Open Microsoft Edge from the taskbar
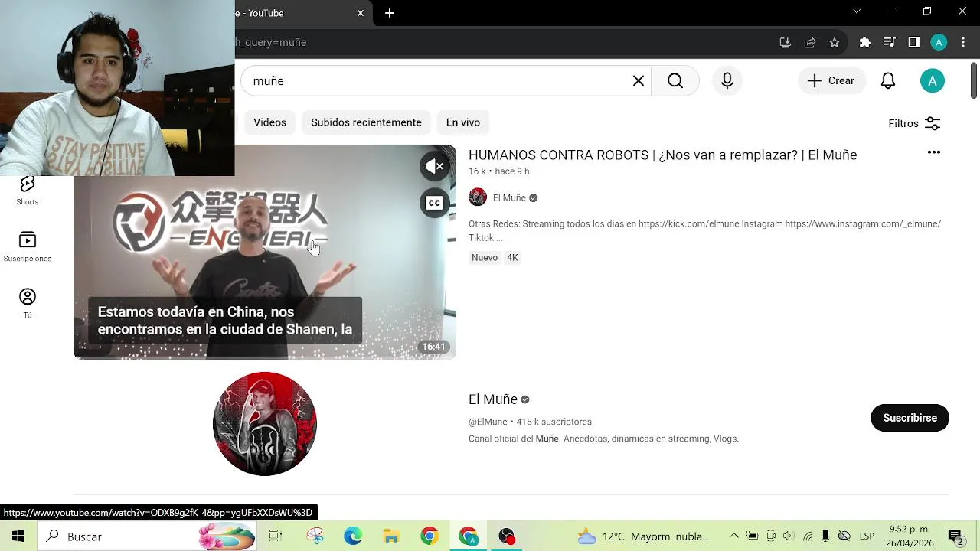The width and height of the screenshot is (980, 551). click(352, 536)
